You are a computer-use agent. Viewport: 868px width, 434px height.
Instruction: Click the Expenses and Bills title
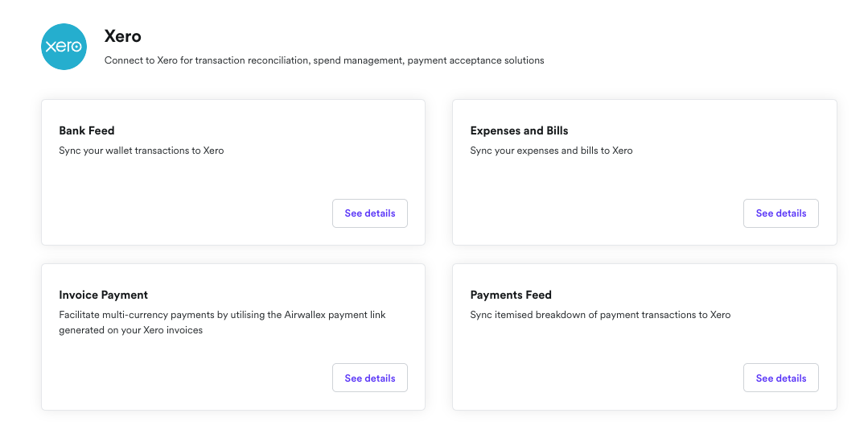pyautogui.click(x=519, y=130)
